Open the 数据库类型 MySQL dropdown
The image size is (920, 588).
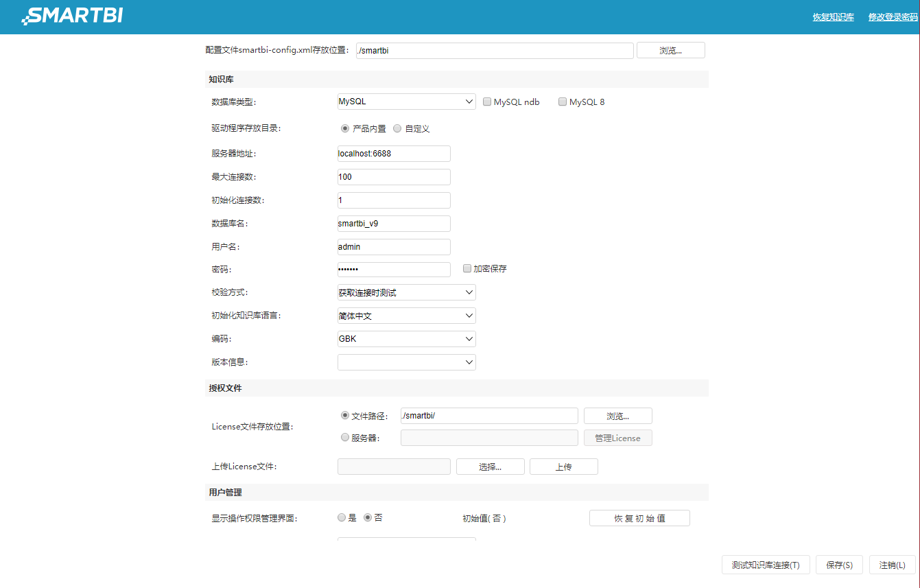(406, 102)
